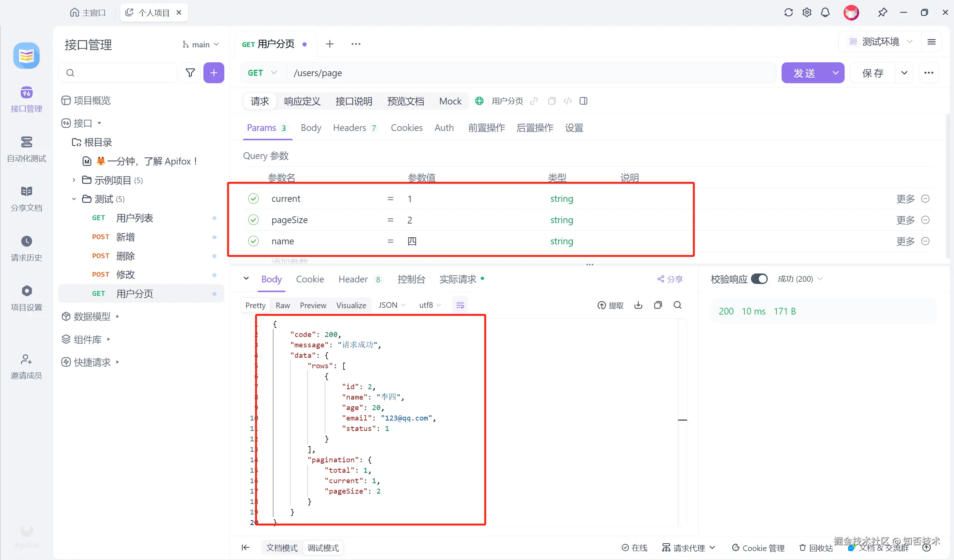Switch to the Headers tab

click(349, 128)
